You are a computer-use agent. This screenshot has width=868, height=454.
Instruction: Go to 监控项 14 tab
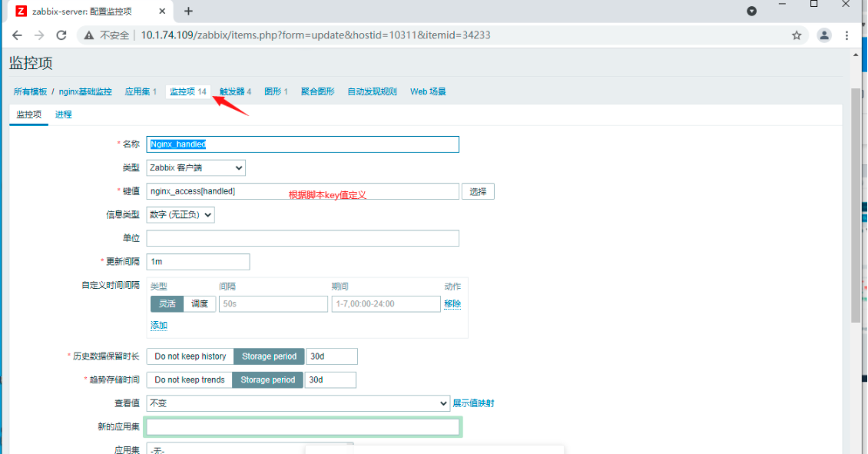coord(188,92)
